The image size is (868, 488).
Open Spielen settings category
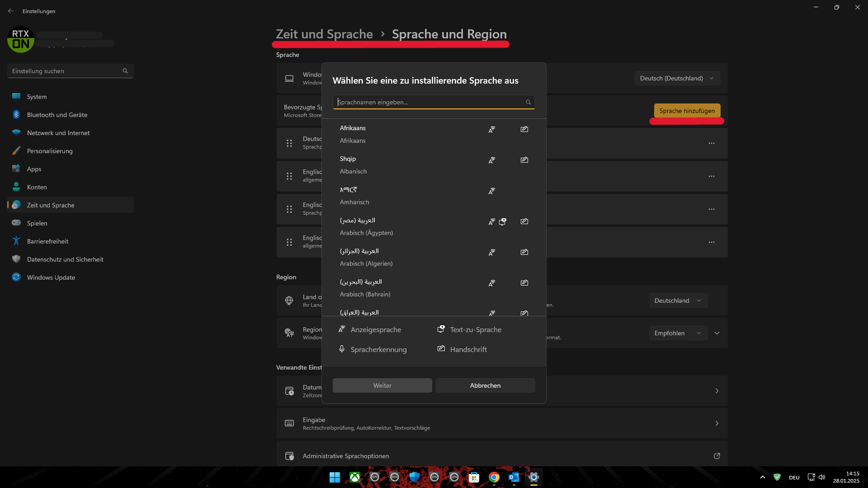[71, 223]
